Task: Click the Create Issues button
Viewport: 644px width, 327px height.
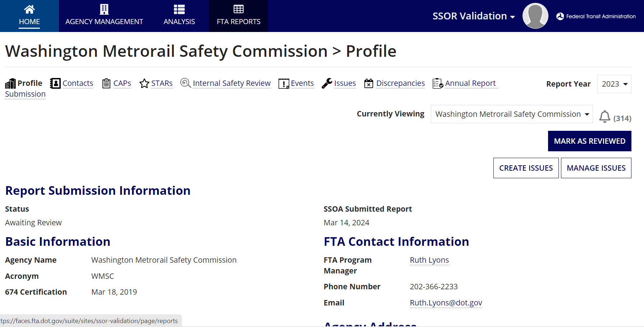Action: 526,168
